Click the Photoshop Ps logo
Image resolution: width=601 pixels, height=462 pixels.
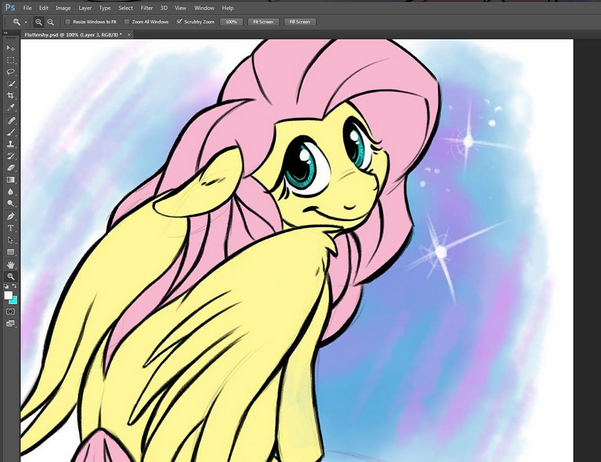[x=10, y=8]
